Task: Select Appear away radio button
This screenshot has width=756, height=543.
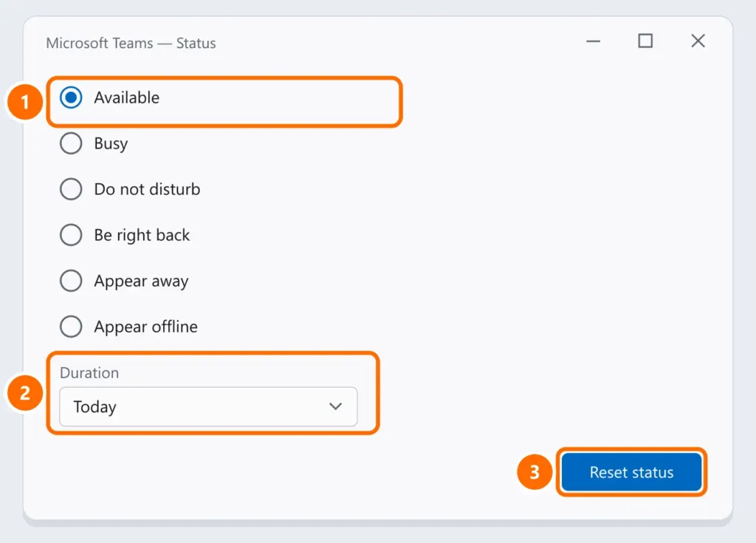Action: pos(71,281)
